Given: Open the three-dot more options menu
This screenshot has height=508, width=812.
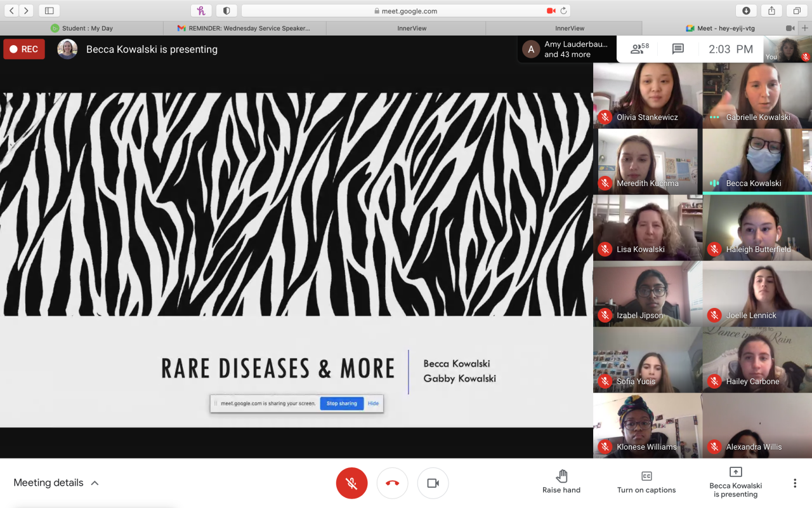Looking at the screenshot, I should [x=794, y=483].
